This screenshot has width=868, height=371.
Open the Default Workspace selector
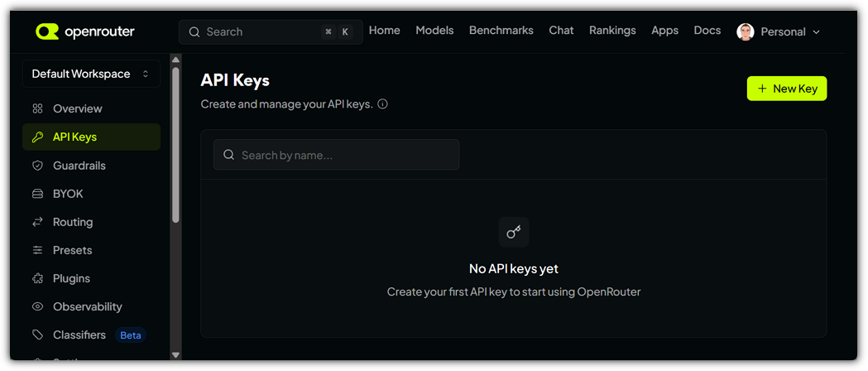click(x=91, y=74)
